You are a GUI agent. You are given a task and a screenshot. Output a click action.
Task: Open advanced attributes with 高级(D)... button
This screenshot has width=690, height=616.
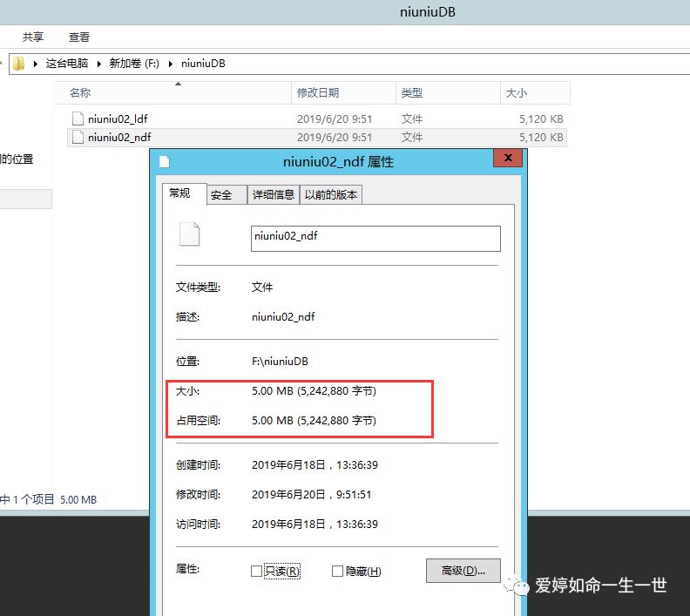pos(463,571)
